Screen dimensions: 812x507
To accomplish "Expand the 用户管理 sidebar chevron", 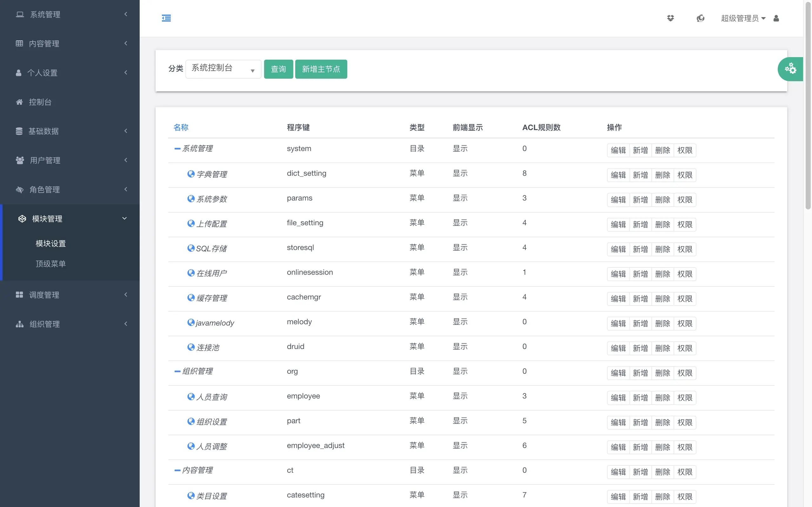I will point(126,160).
